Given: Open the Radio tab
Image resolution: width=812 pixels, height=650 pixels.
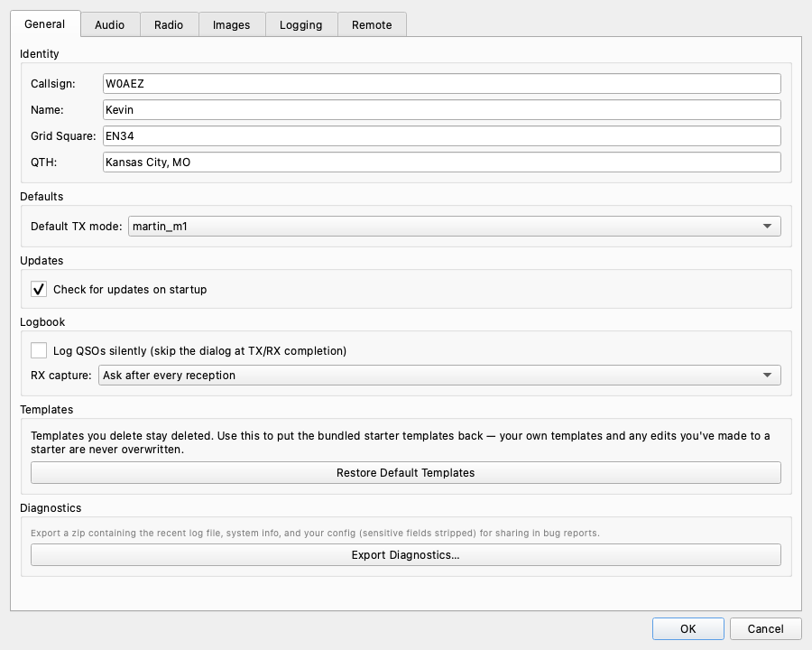Looking at the screenshot, I should pos(169,25).
